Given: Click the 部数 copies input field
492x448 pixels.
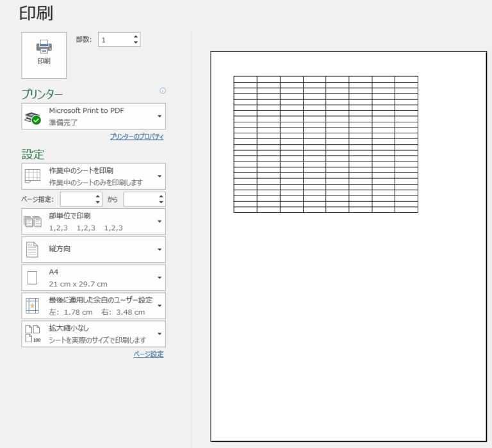Looking at the screenshot, I should tap(114, 40).
